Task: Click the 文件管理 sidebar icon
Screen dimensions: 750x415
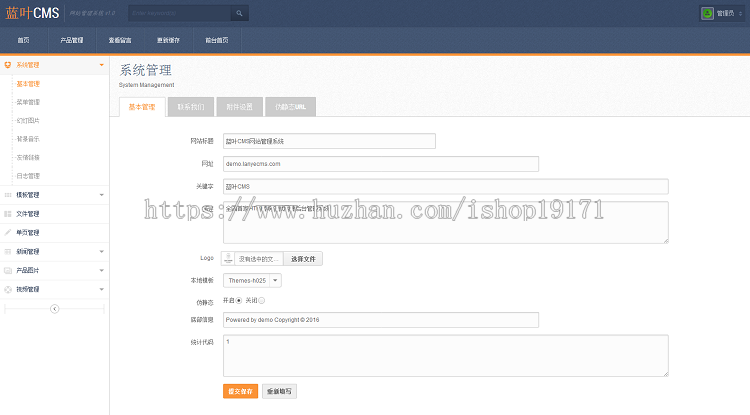Action: point(8,214)
